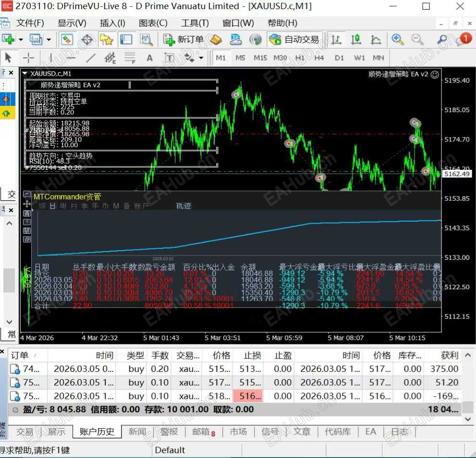Open the 图表(C) menu
The height and width of the screenshot is (458, 476).
(153, 23)
